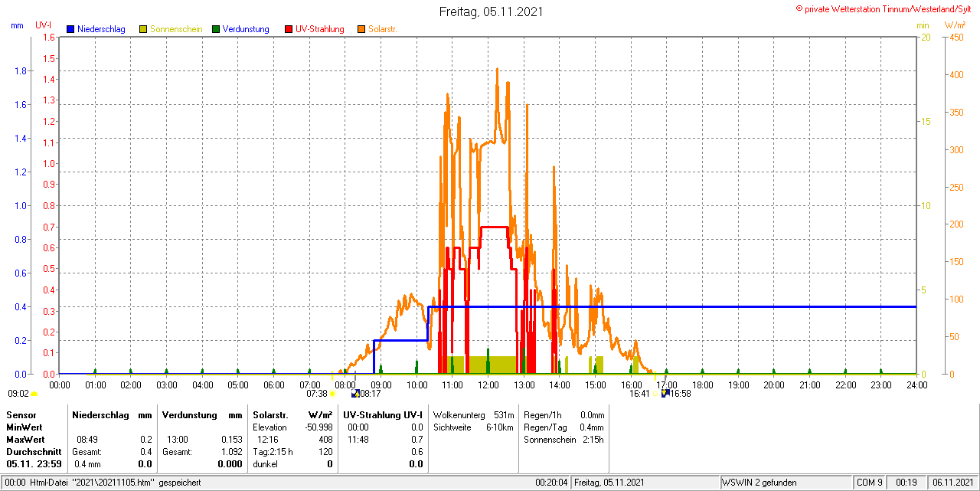Image resolution: width=980 pixels, height=491 pixels.
Task: Click the Verdunstung Gesamt value 1.092
Action: [x=230, y=452]
